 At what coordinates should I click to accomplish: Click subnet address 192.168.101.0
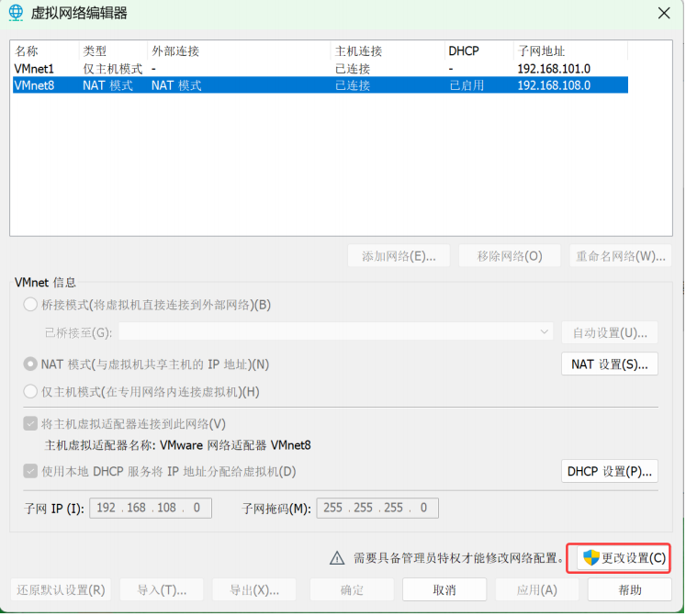(x=554, y=69)
